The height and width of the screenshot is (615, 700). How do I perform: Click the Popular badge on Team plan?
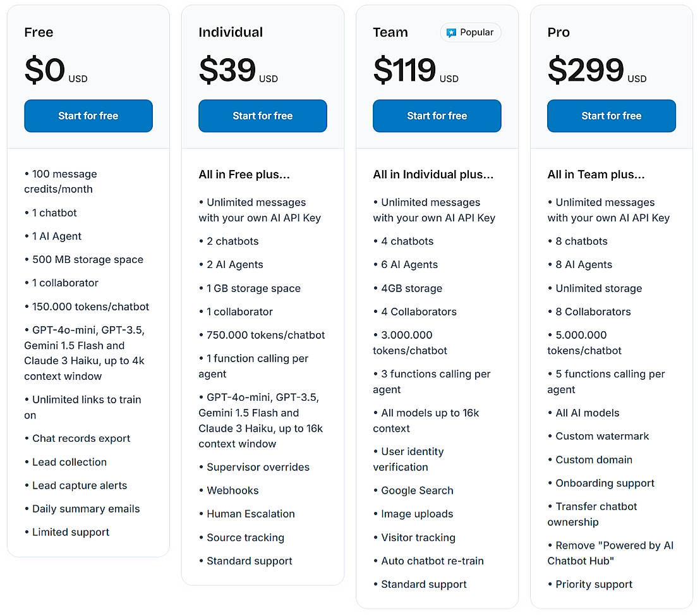[470, 32]
